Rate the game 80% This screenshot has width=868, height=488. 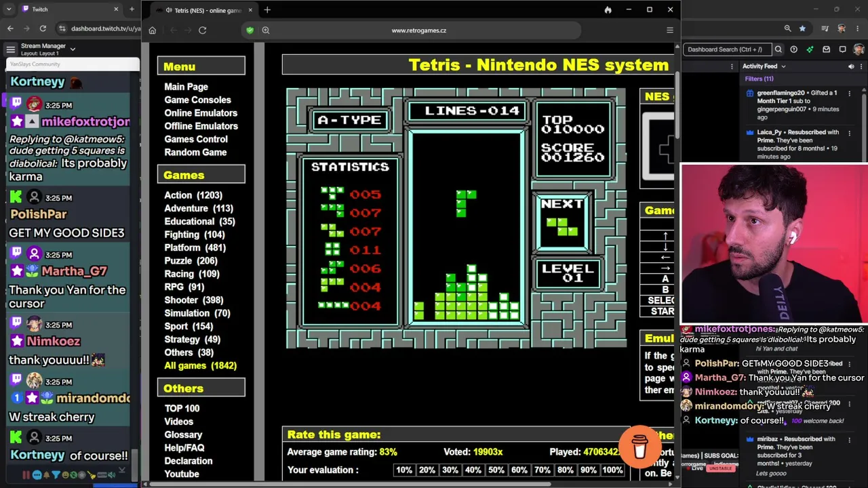click(566, 470)
